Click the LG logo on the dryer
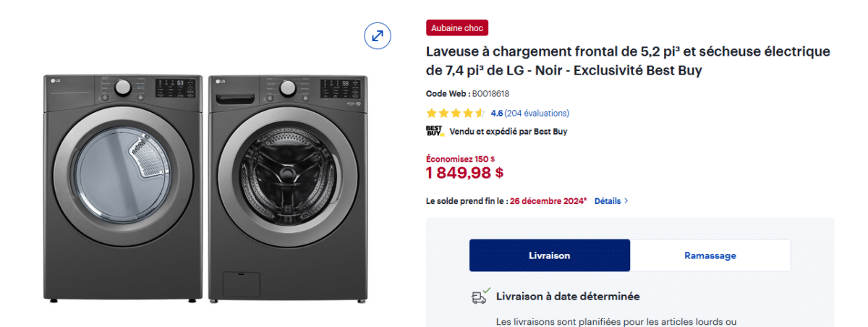Screen dimensions: 868x327 tap(54, 80)
